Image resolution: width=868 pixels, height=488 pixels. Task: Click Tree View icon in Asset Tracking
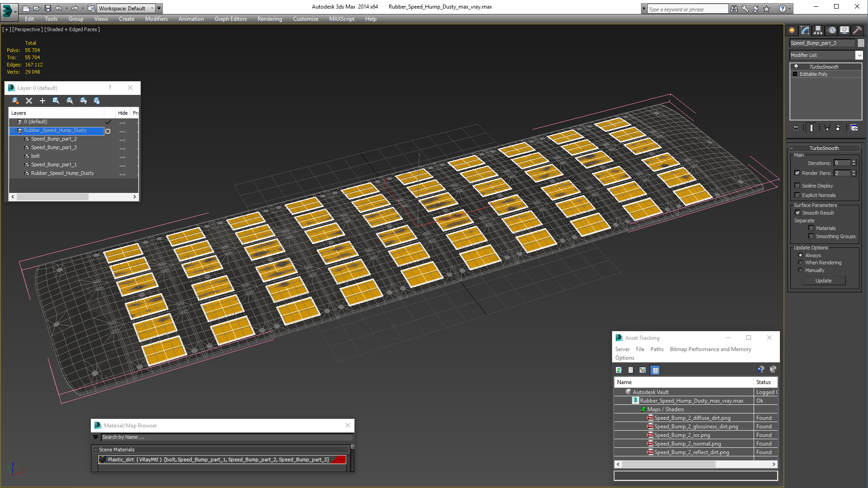pos(643,370)
